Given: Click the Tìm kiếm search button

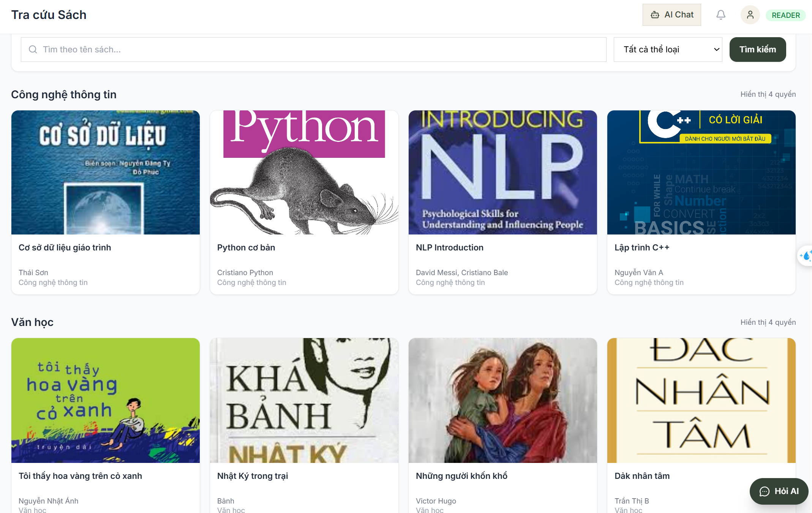Looking at the screenshot, I should click(757, 49).
